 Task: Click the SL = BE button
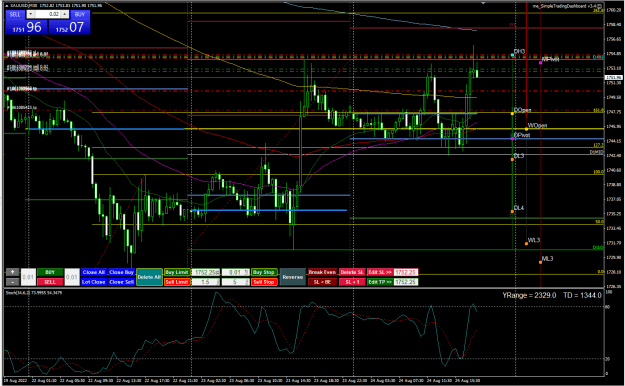click(x=322, y=282)
